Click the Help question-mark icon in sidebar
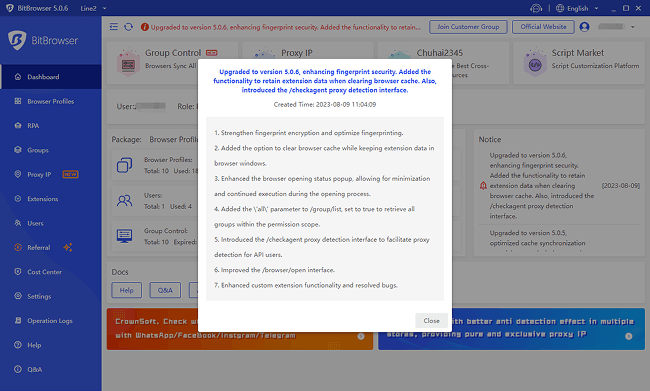650x391 pixels. click(x=18, y=345)
